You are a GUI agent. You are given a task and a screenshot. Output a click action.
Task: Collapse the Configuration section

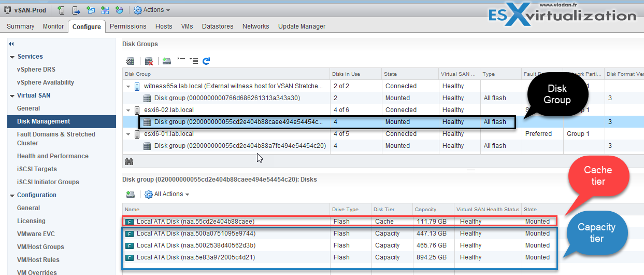pyautogui.click(x=12, y=196)
